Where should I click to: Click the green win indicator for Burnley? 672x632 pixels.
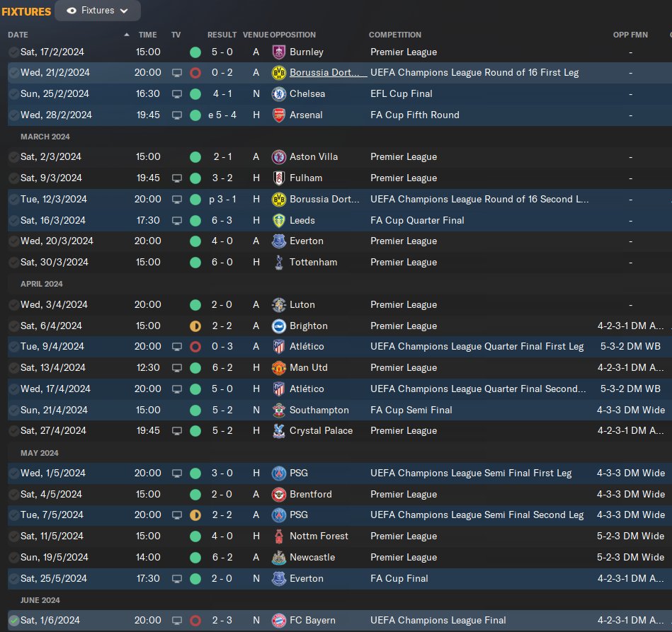coord(195,52)
